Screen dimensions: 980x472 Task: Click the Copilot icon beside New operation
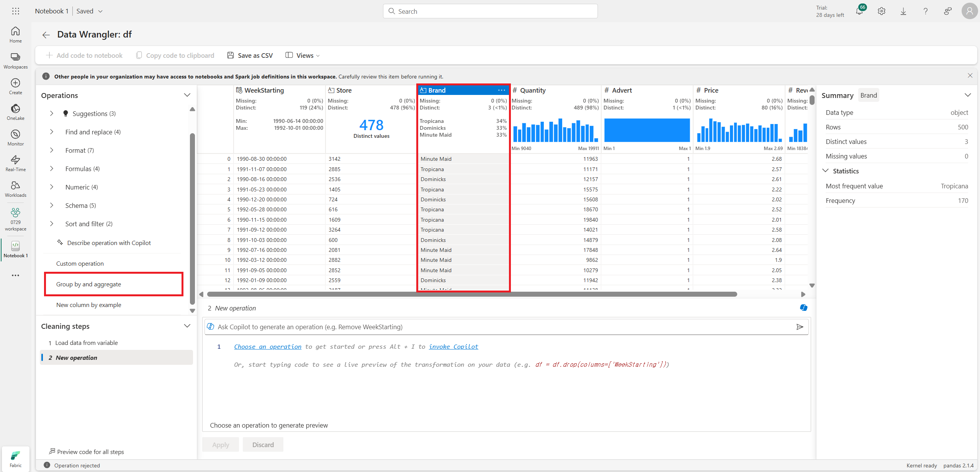point(803,308)
